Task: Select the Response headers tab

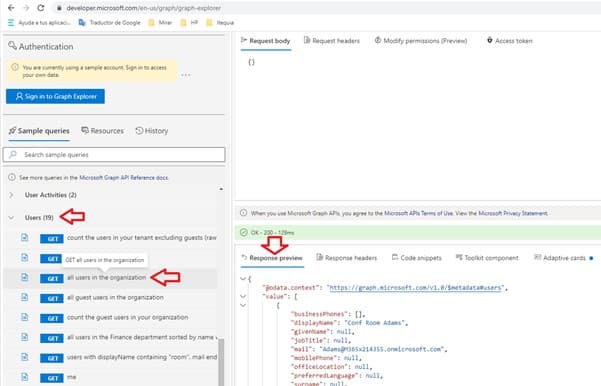Action: pyautogui.click(x=346, y=258)
